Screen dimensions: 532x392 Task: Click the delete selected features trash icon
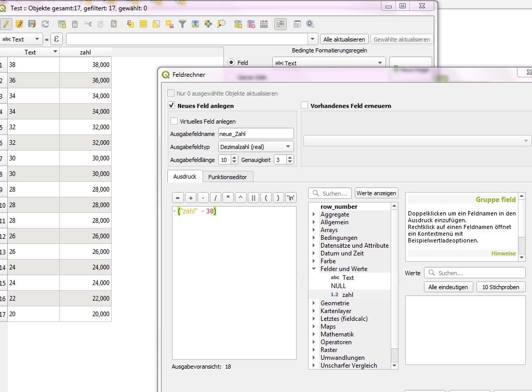(x=75, y=24)
